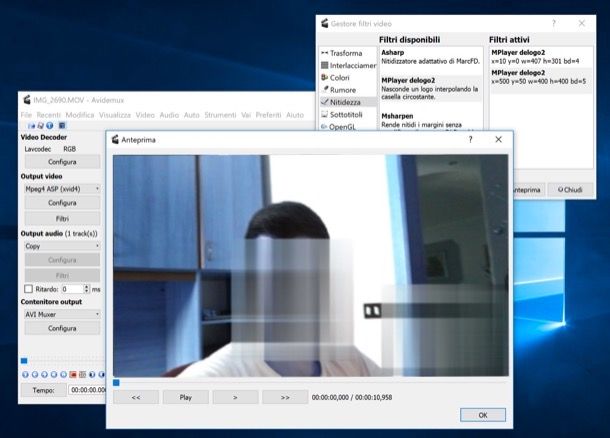The width and height of the screenshot is (610, 438).
Task: Show video information with the blue info toolbar icon
Action: (50, 126)
